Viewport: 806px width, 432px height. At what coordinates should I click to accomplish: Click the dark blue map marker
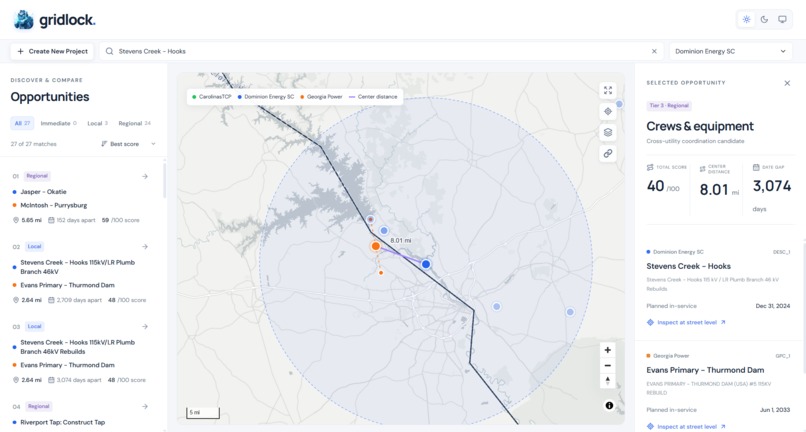(426, 264)
